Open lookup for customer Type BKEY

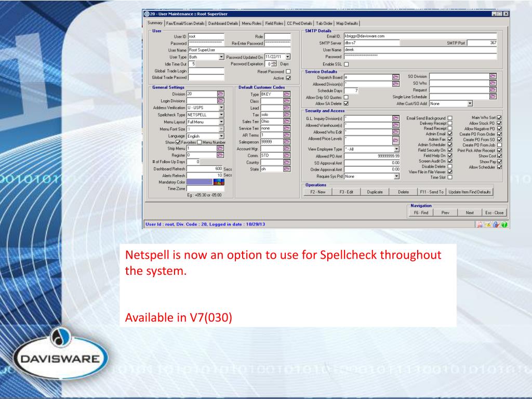(287, 94)
